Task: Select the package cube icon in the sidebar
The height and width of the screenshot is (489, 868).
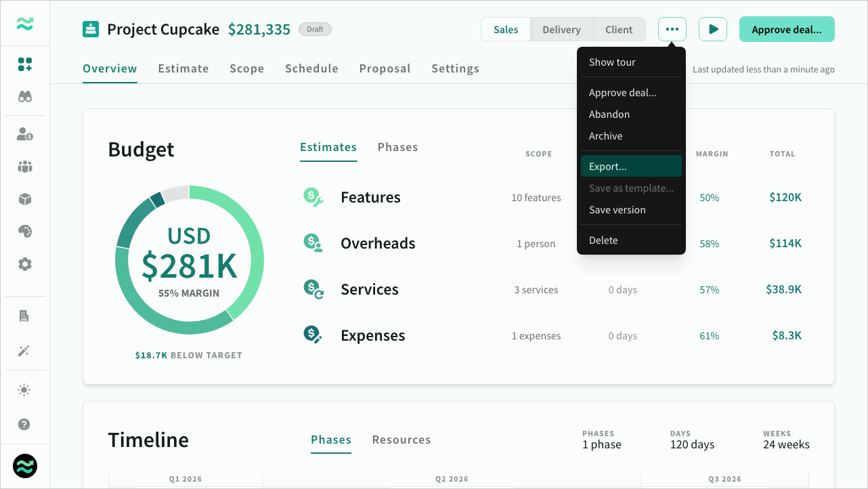Action: pyautogui.click(x=24, y=199)
